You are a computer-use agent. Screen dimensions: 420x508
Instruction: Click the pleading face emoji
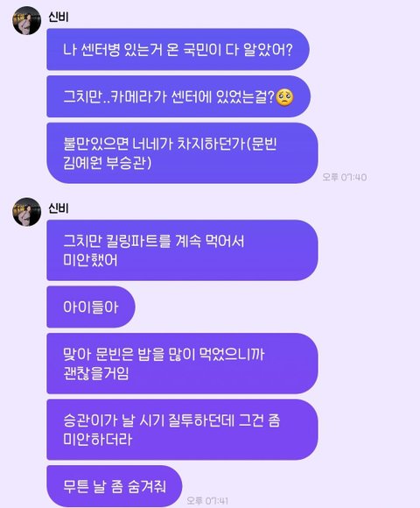click(x=284, y=97)
